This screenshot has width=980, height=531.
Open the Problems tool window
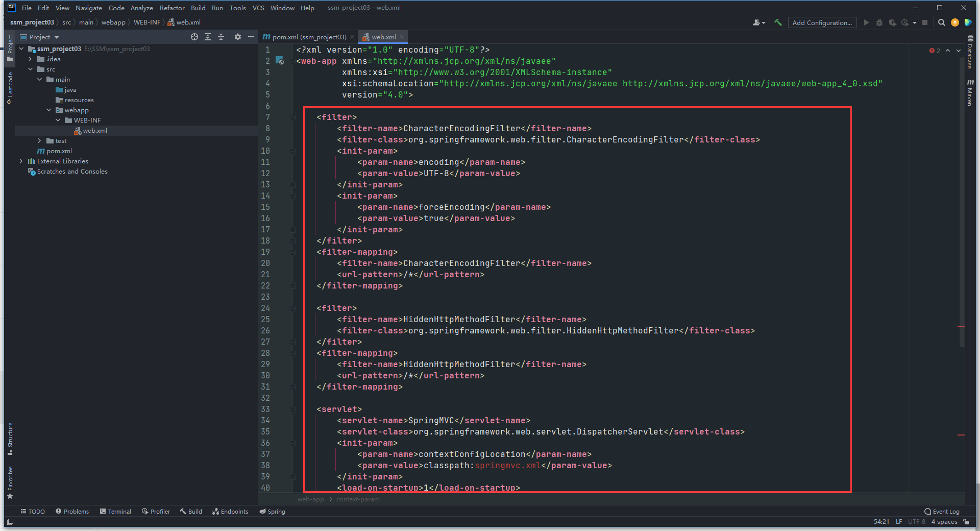coord(72,512)
